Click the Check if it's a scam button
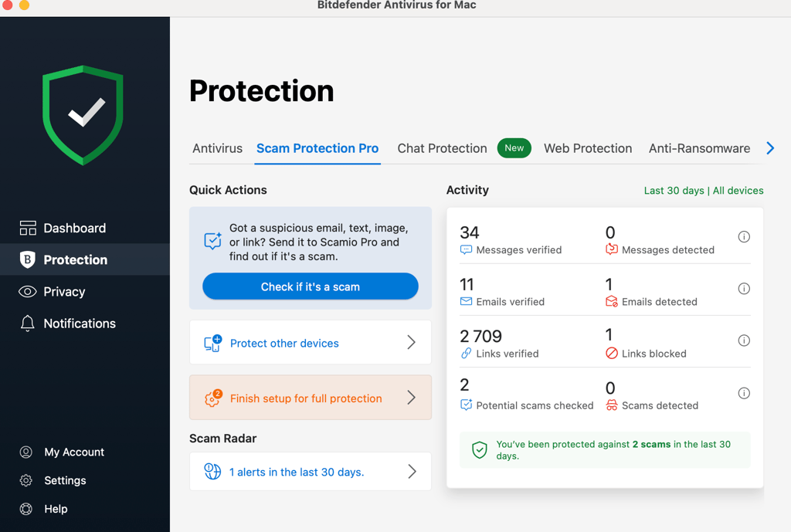Screen dimensions: 791x532 pyautogui.click(x=311, y=286)
